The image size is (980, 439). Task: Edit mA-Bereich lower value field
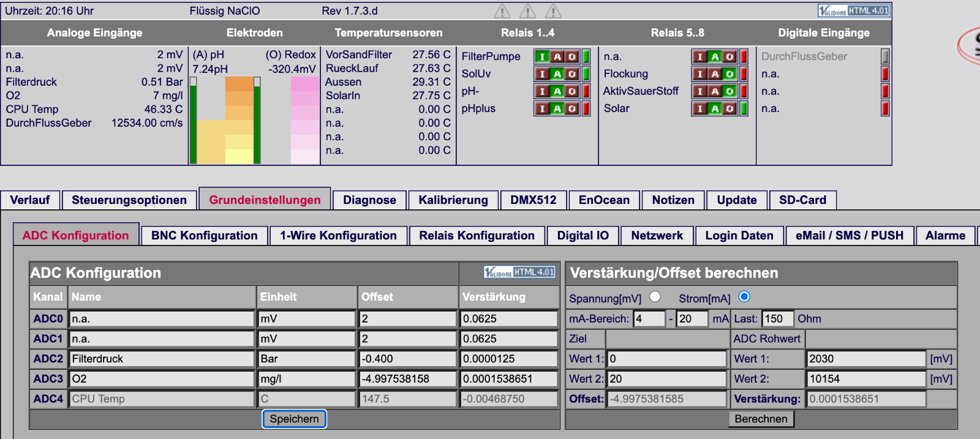point(649,319)
